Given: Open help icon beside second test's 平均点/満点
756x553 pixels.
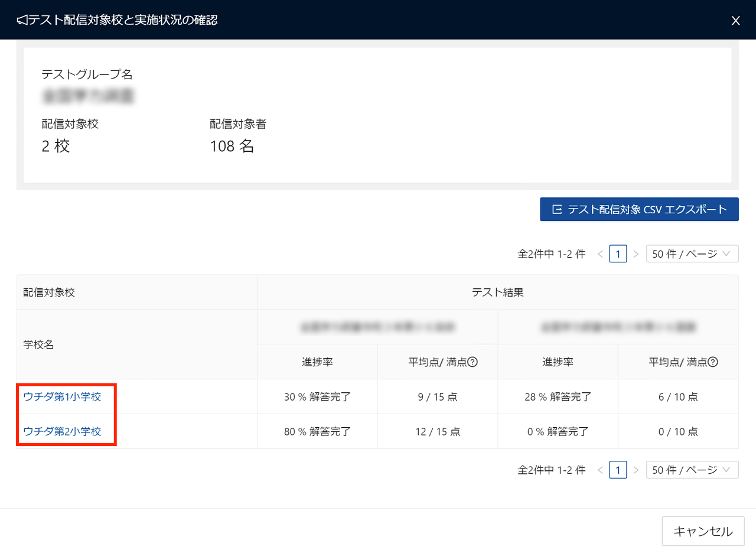Looking at the screenshot, I should (x=713, y=362).
